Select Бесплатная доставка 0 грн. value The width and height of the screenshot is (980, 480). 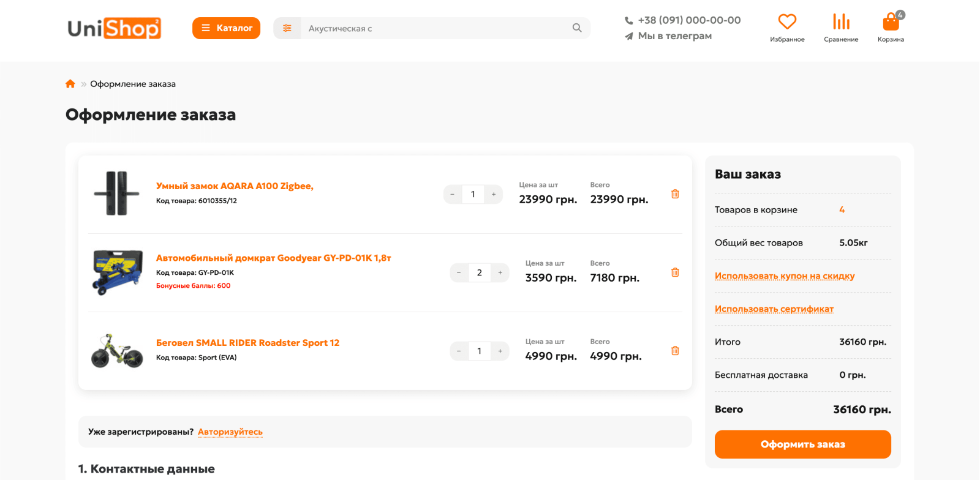coord(853,375)
